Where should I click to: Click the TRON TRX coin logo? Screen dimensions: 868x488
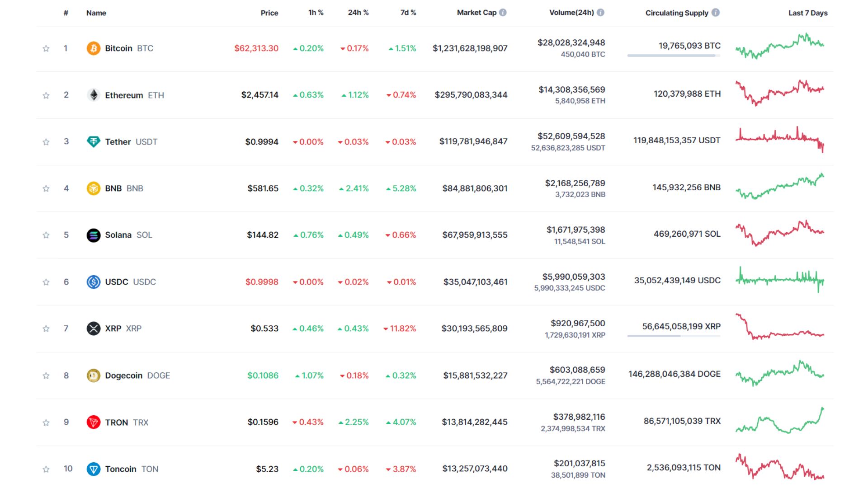pyautogui.click(x=93, y=422)
